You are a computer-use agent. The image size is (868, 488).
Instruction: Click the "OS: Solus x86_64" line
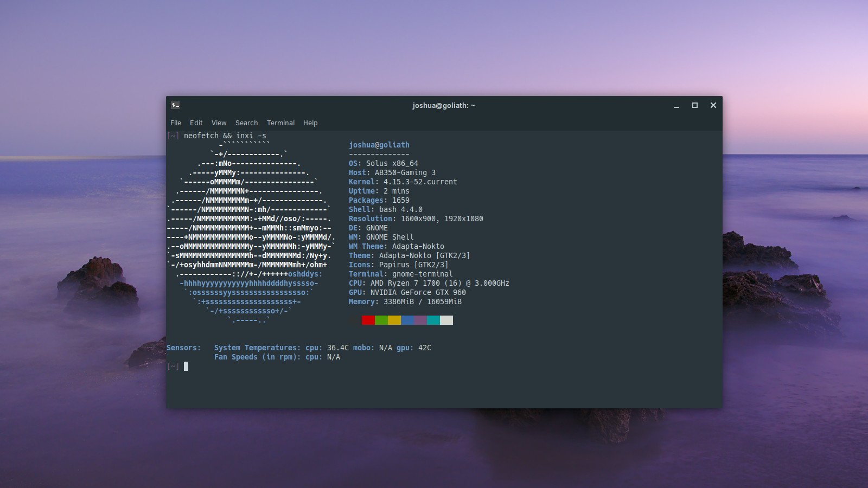(x=384, y=163)
